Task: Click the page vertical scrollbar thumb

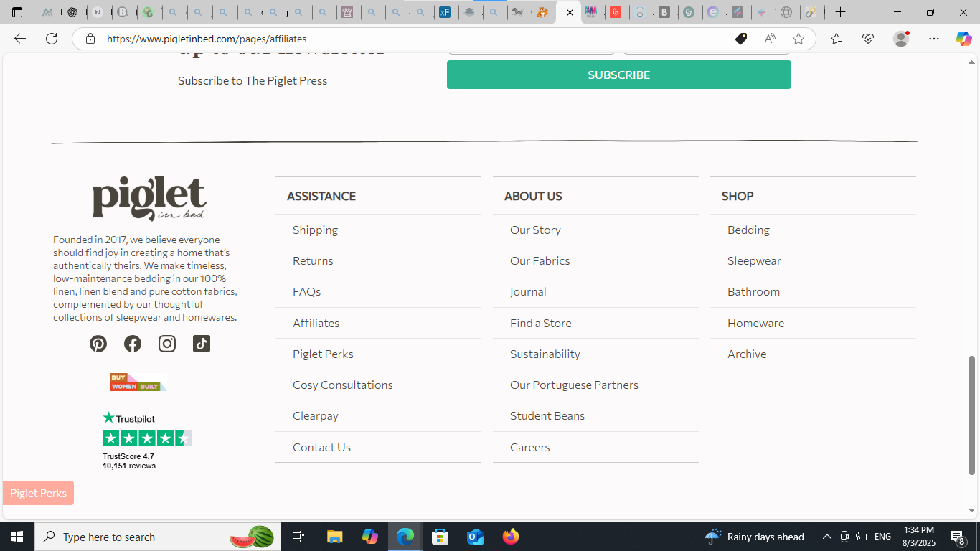Action: (972, 415)
